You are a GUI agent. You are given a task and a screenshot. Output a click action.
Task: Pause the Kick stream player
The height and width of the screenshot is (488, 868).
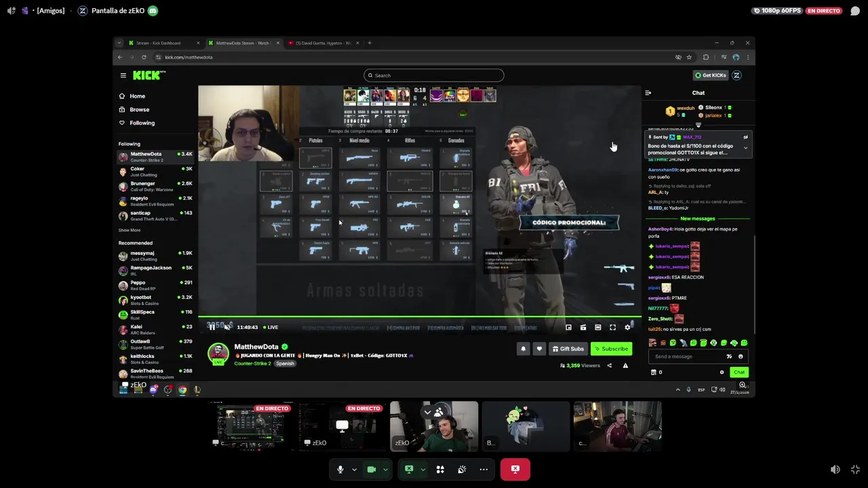click(211, 327)
